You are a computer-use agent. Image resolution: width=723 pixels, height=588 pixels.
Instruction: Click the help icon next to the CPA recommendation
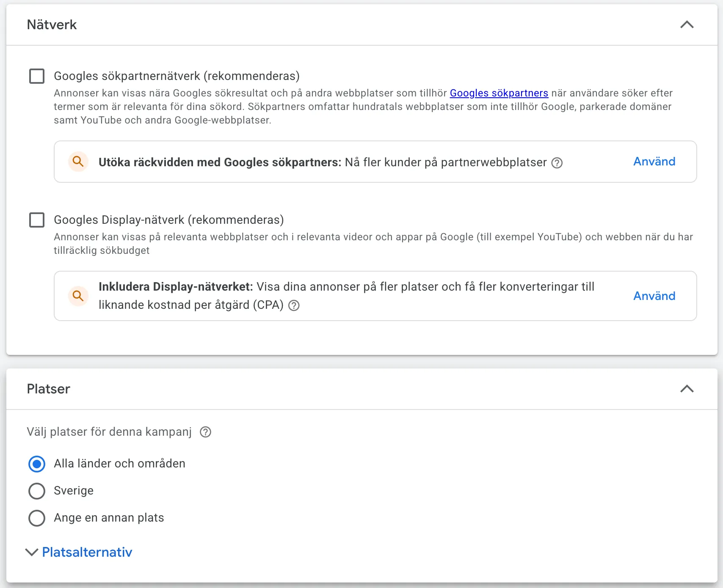(294, 305)
